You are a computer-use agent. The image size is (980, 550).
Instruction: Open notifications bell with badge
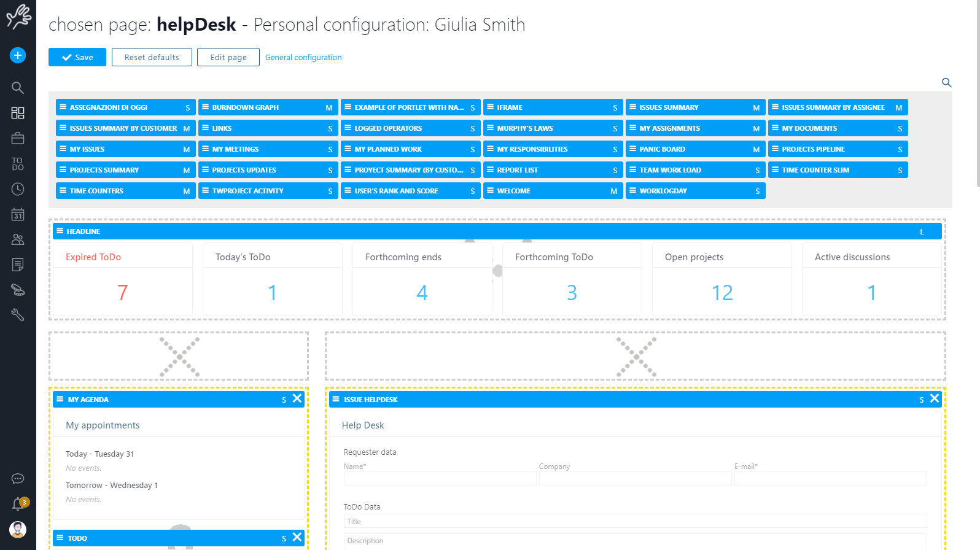coord(19,504)
